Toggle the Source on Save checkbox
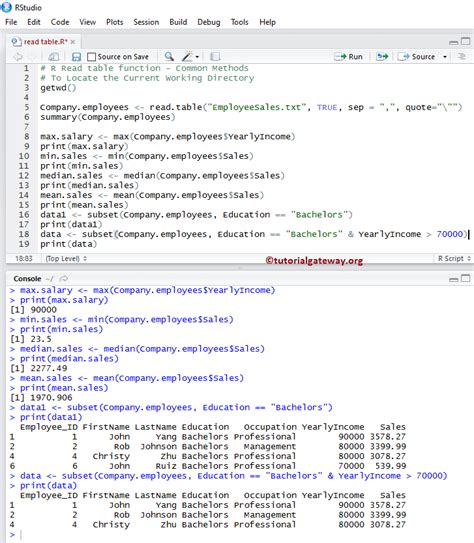 (91, 56)
